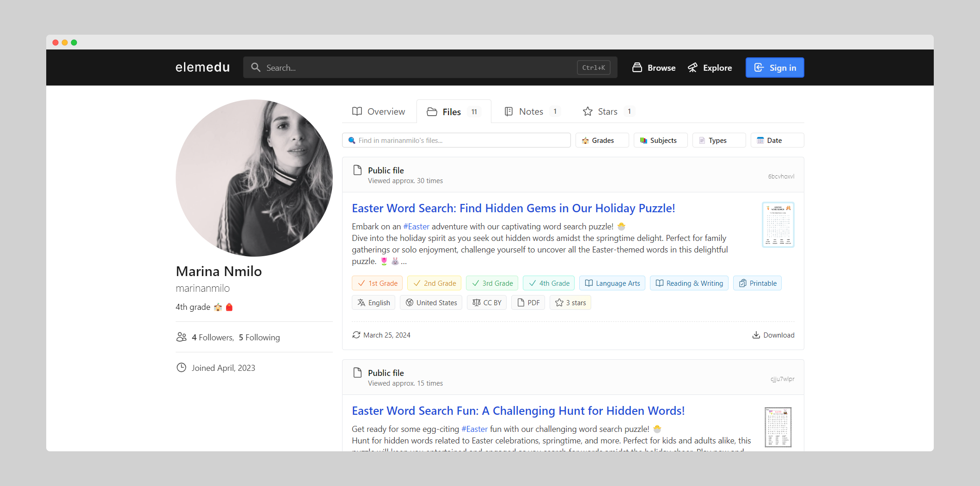Click the clock icon beside Joined April, 2023

(181, 368)
